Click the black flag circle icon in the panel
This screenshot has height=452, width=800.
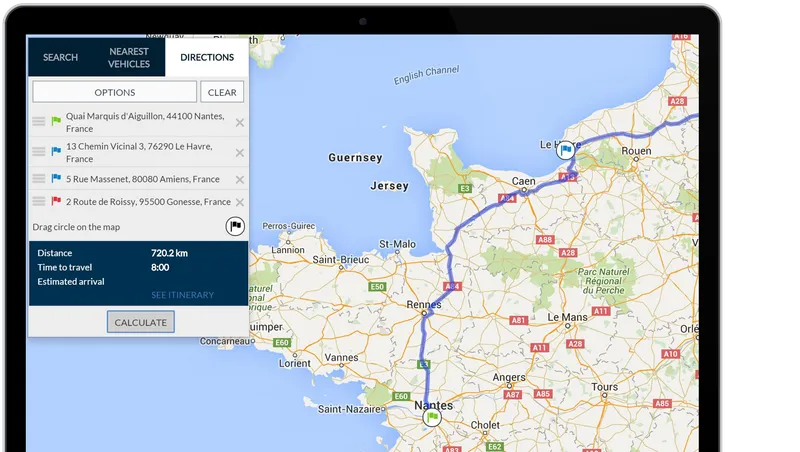click(x=235, y=226)
